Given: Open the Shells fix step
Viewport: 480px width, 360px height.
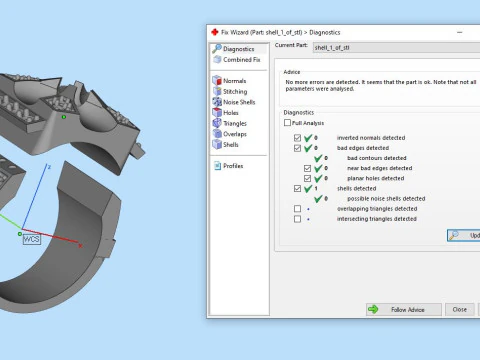Looking at the screenshot, I should tap(230, 145).
